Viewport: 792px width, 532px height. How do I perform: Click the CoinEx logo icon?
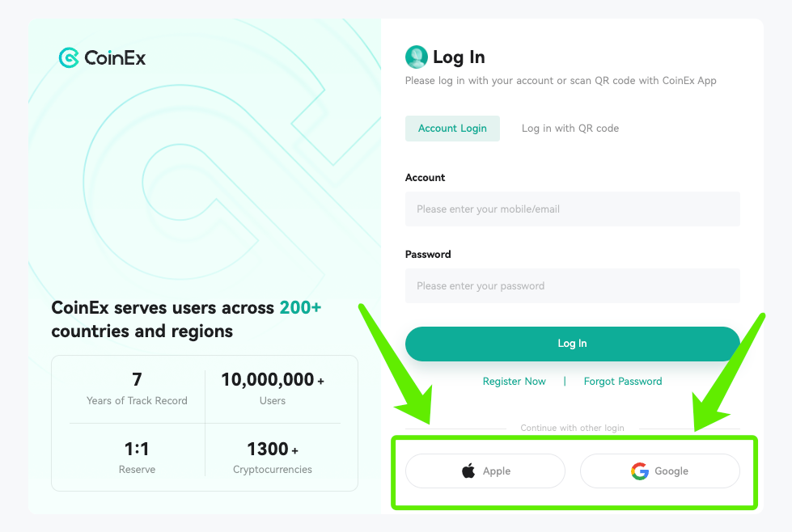tap(69, 57)
